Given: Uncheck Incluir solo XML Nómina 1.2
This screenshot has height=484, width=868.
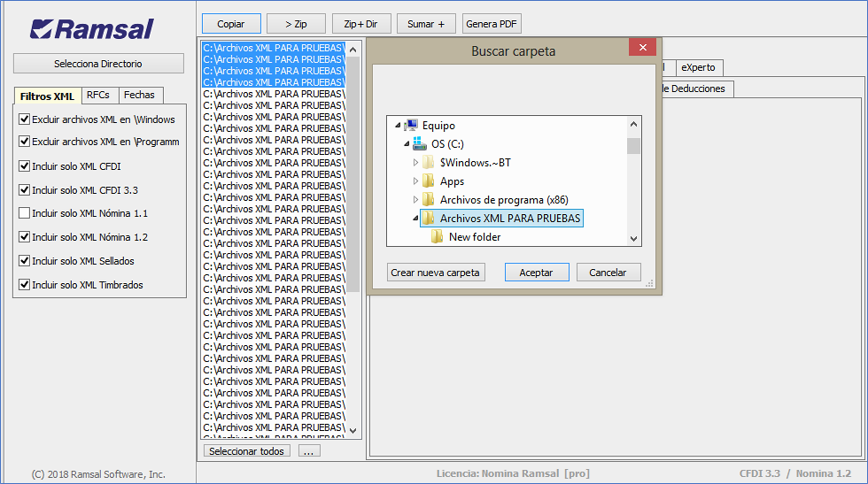Looking at the screenshot, I should [25, 237].
